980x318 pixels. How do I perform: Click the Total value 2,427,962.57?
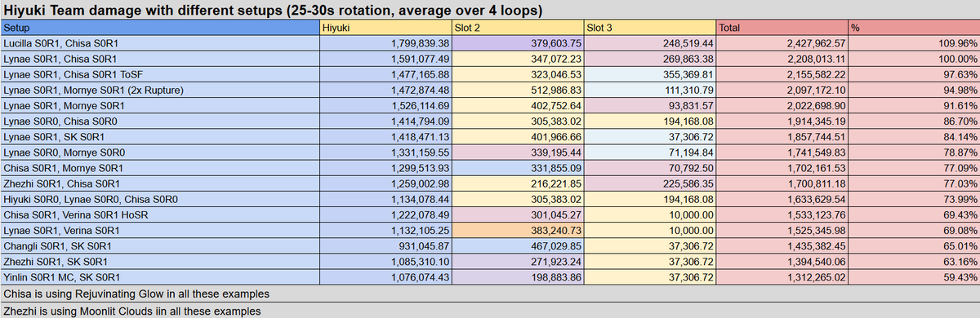pos(782,43)
